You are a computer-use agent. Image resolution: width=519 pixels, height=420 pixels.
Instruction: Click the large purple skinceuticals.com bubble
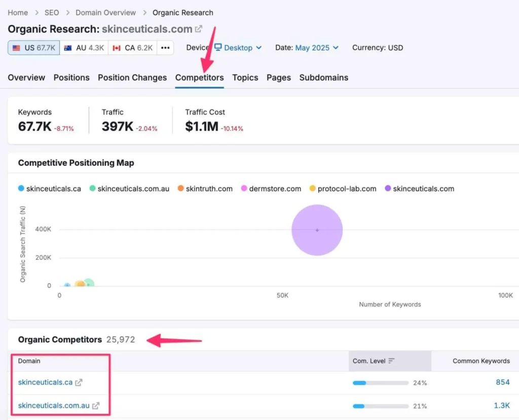317,230
